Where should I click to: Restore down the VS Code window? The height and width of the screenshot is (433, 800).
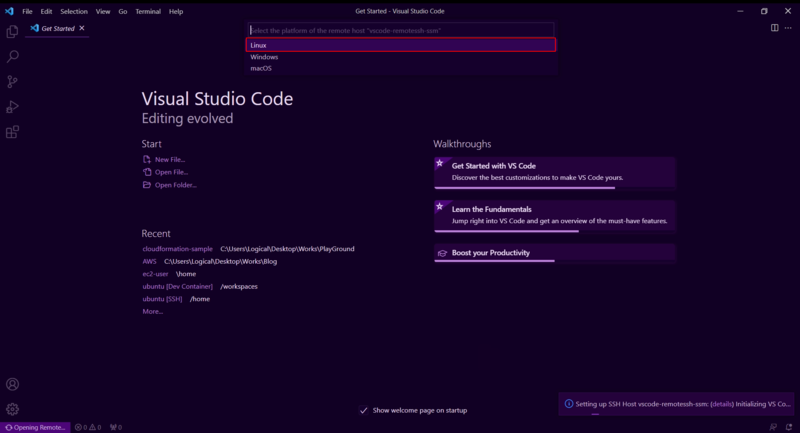[x=764, y=11]
